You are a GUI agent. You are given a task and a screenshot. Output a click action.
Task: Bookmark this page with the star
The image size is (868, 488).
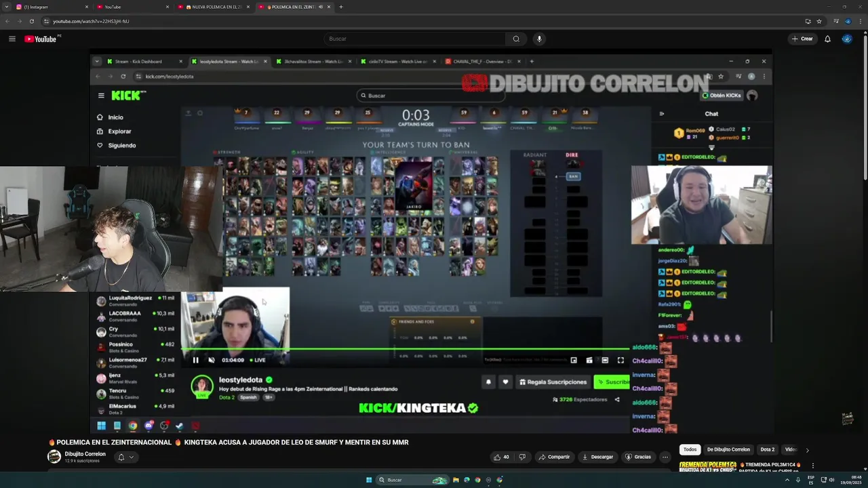pyautogui.click(x=819, y=21)
